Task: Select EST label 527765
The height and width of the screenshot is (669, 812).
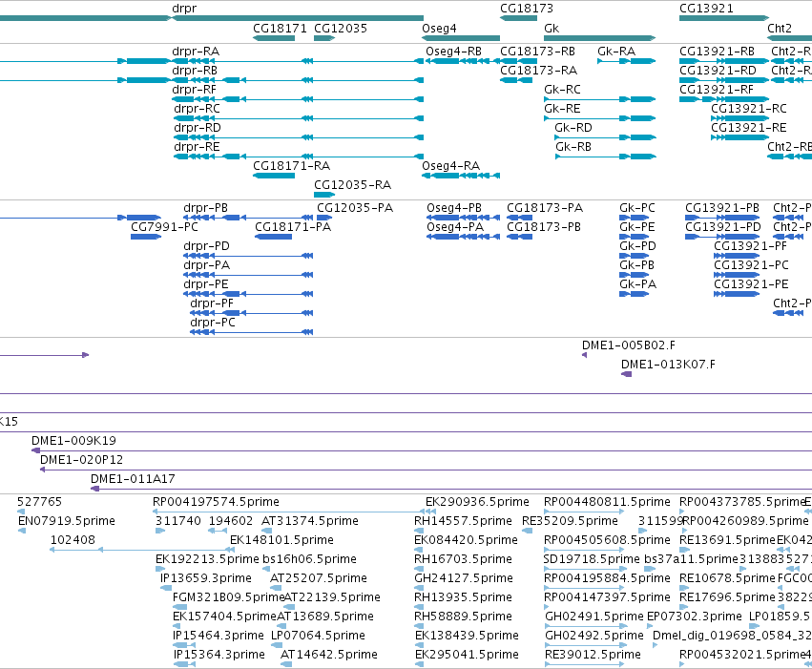Action: coord(39,502)
